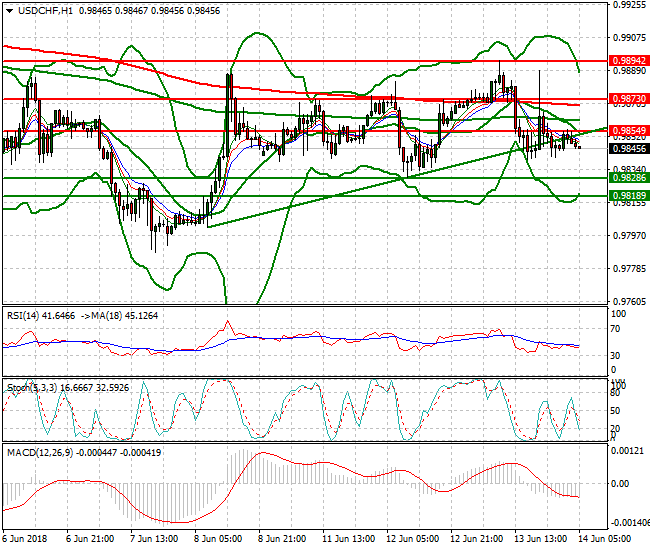Click the MACD scale value 0.00121

tap(627, 451)
